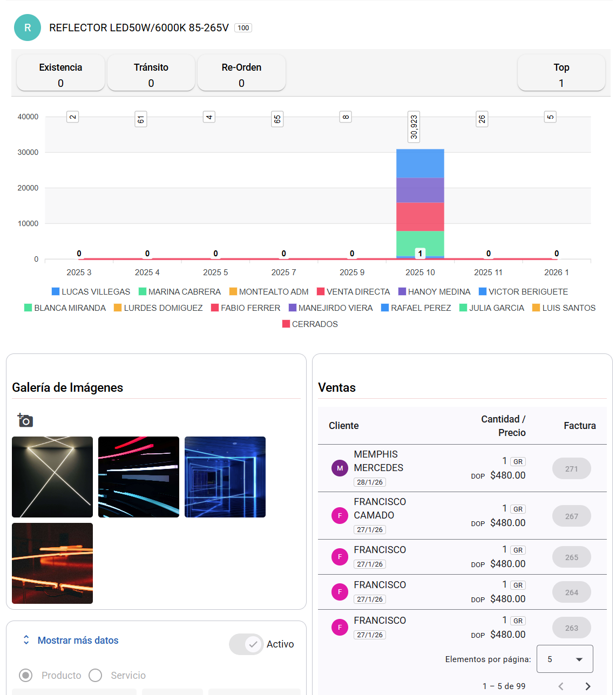Viewport: 616px width, 695px height.
Task: Select the Producto radio button
Action: (x=26, y=675)
